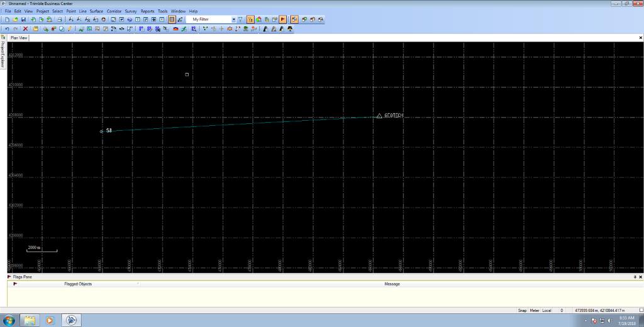Open the Edit menu

(x=18, y=11)
